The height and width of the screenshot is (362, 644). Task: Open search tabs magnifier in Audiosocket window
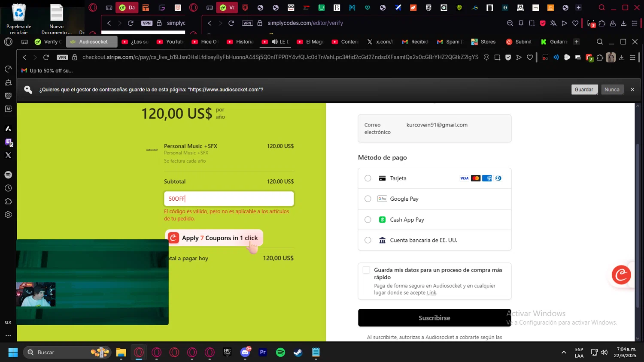(x=600, y=42)
